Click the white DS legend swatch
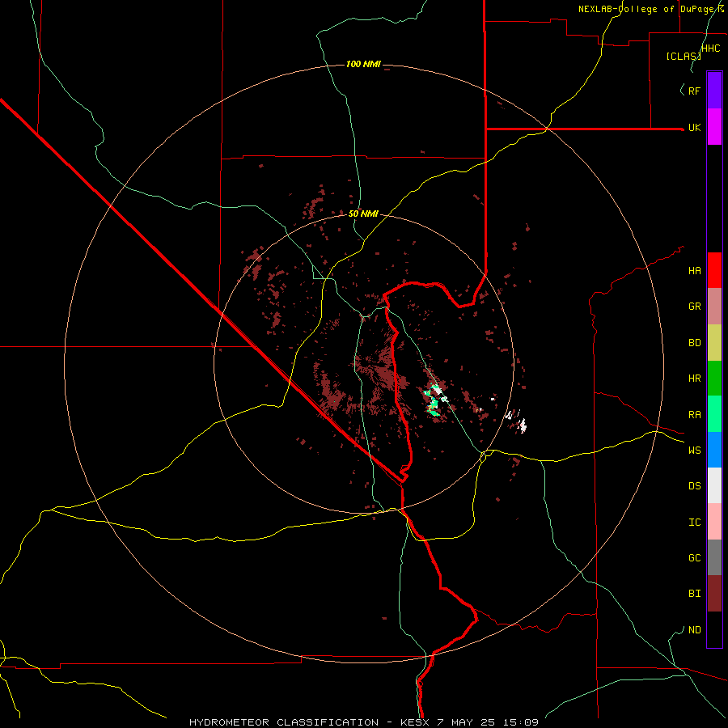728x728 pixels. coord(714,485)
